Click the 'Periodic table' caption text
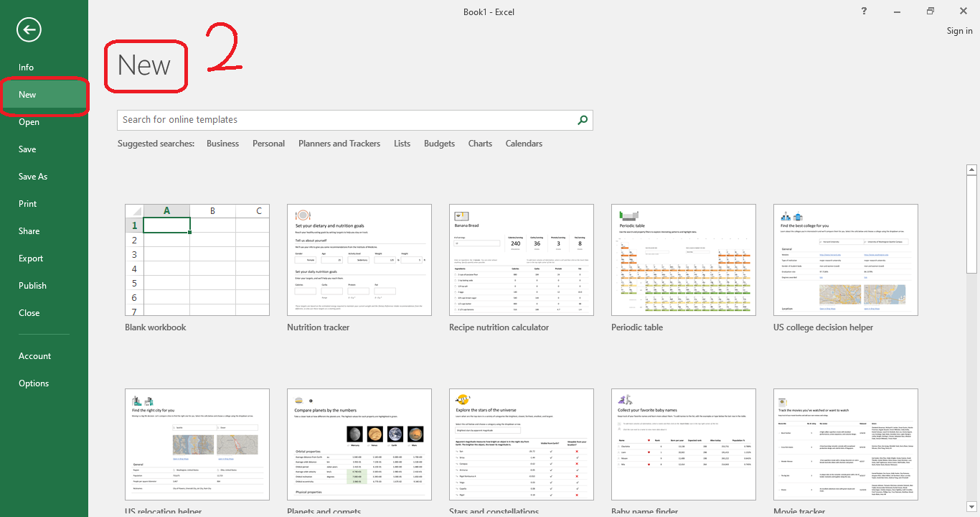Screen dimensions: 980x517 tap(637, 327)
